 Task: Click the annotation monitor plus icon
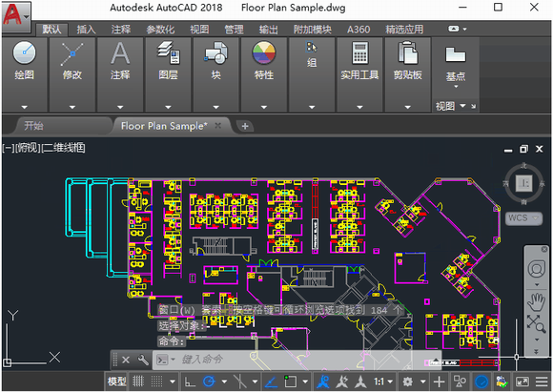tap(440, 382)
